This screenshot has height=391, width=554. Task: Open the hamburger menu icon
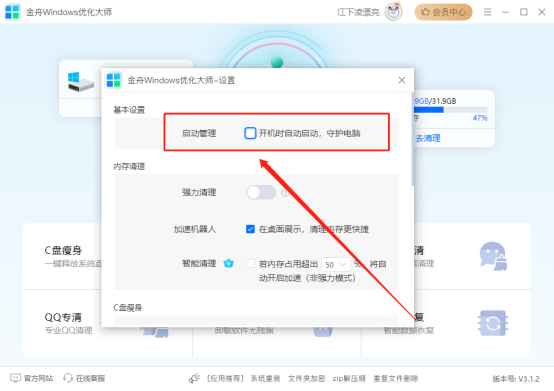488,12
